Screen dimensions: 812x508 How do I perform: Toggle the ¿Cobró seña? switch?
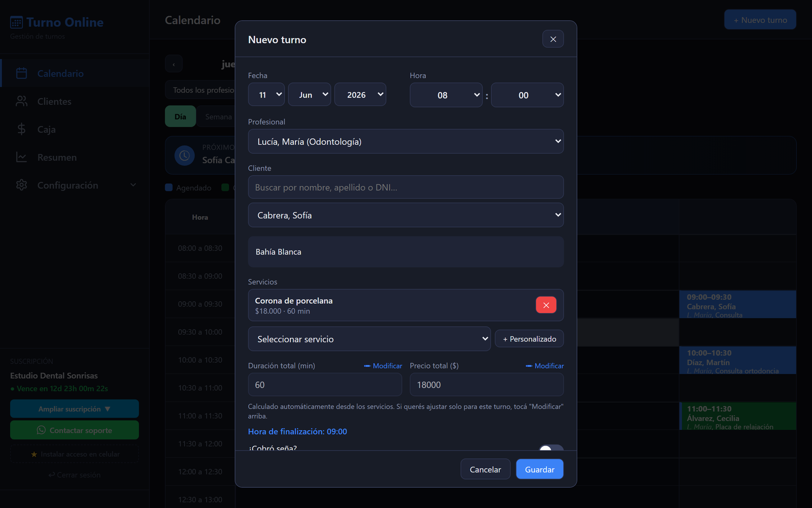[x=551, y=448]
